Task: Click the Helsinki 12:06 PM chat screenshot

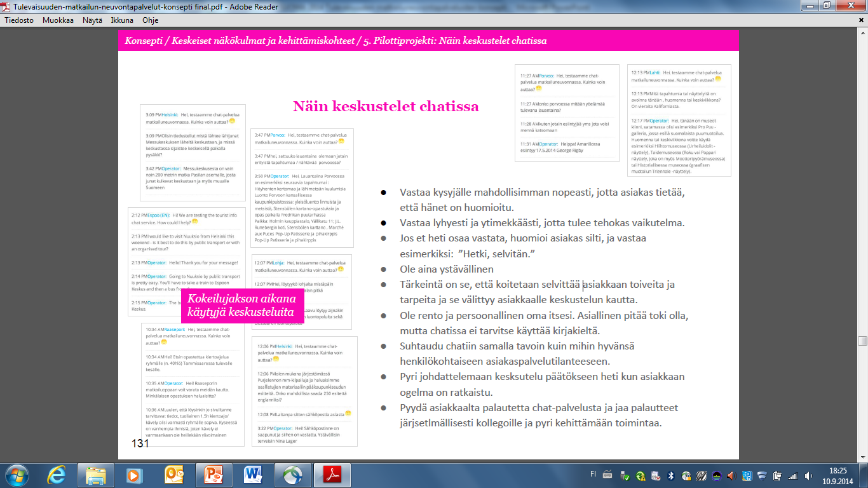Action: 305,391
